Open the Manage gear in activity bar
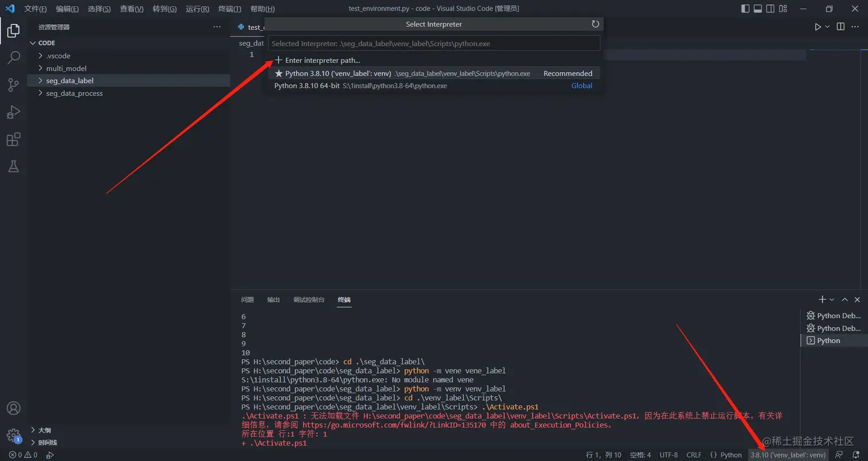The image size is (868, 461). tap(13, 435)
